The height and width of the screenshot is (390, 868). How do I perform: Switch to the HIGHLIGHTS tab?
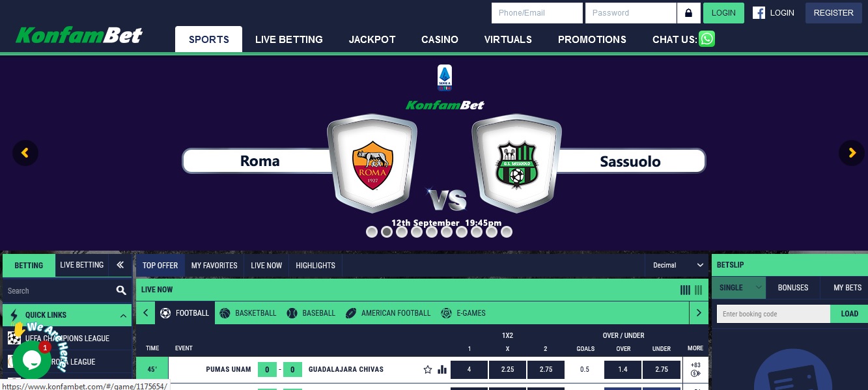(315, 266)
